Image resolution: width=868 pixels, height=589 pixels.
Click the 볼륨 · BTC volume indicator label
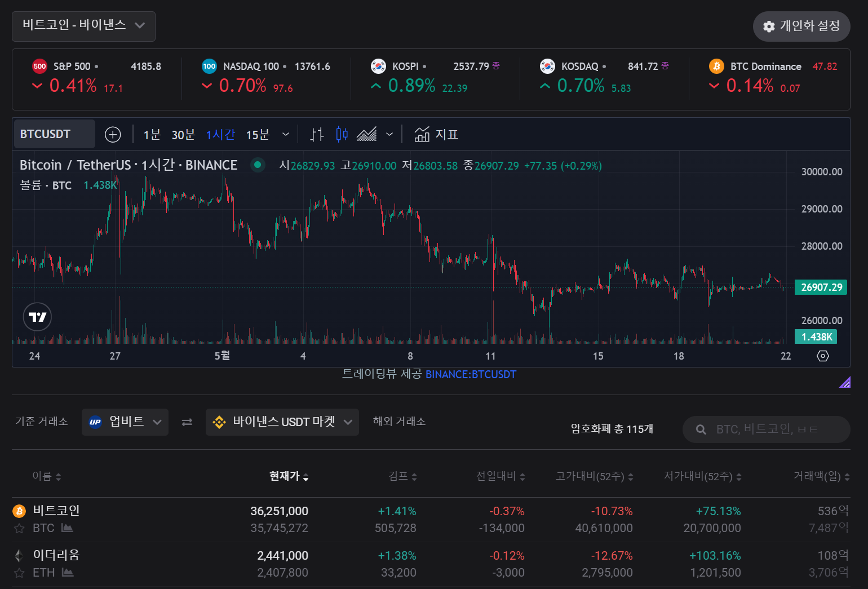click(46, 185)
